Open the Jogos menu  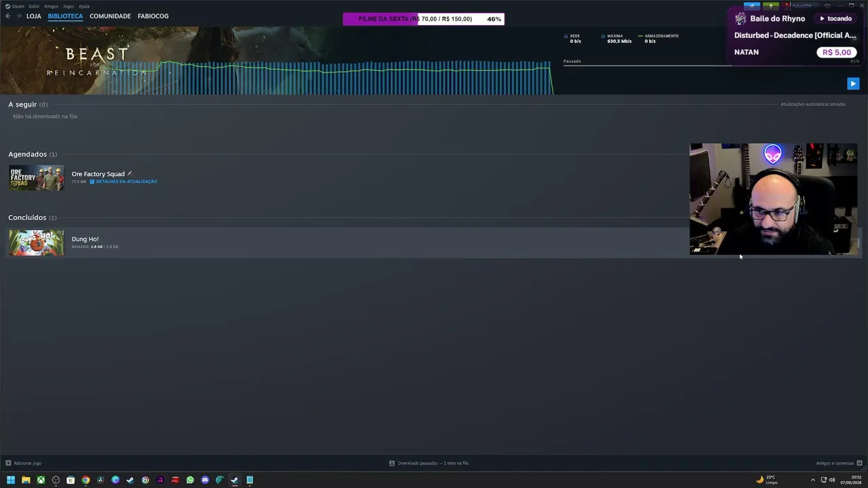(x=68, y=6)
